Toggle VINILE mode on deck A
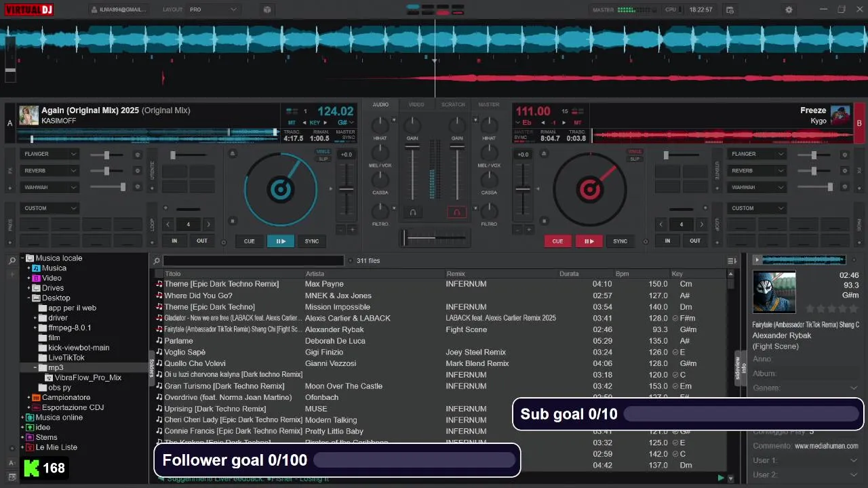The width and height of the screenshot is (868, 488). click(x=323, y=152)
